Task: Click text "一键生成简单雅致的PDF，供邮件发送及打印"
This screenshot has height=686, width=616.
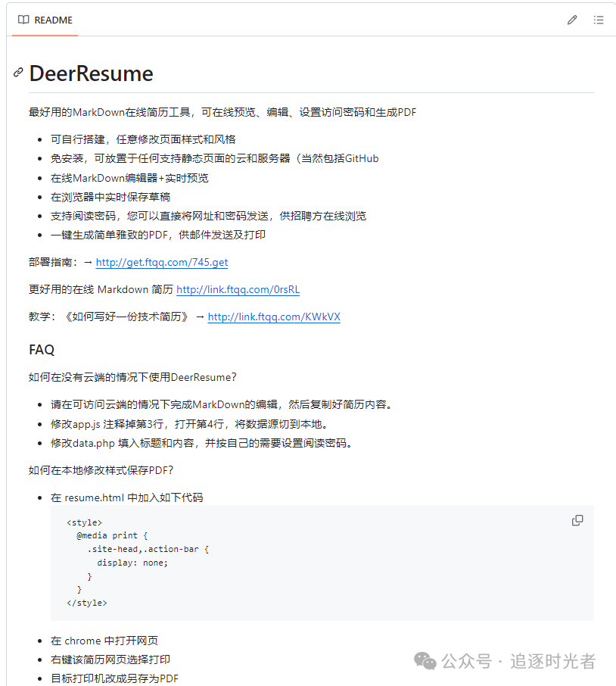Action: click(x=158, y=235)
